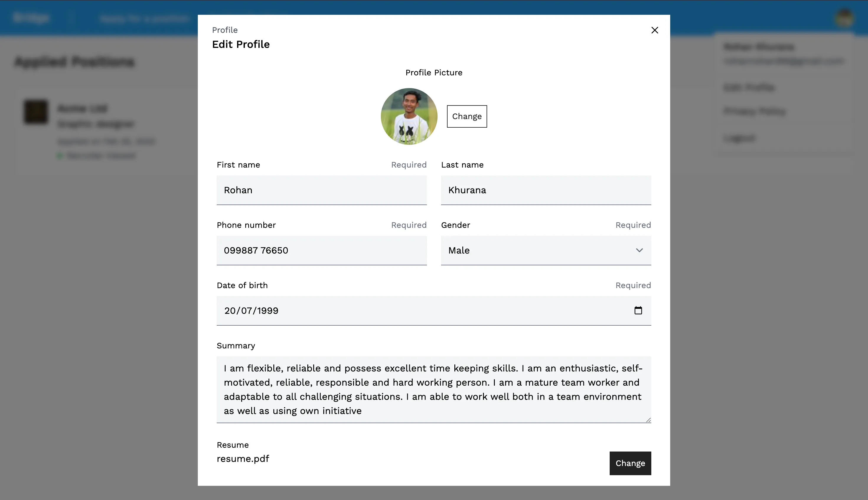The width and height of the screenshot is (868, 500).
Task: Open the date of birth calendar picker
Action: click(638, 311)
